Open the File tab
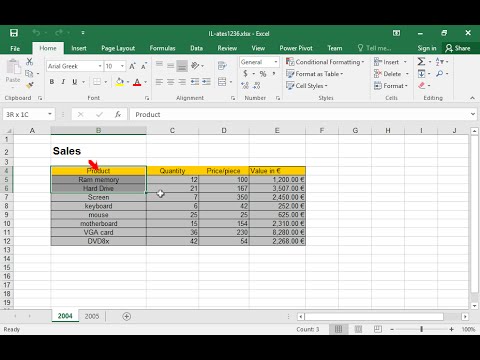 point(15,48)
